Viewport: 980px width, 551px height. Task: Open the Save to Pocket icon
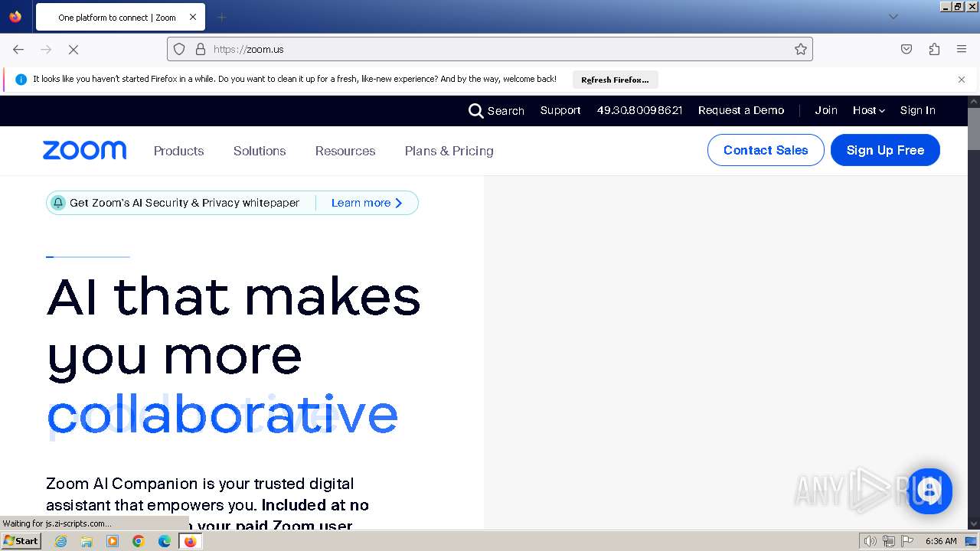pos(906,49)
